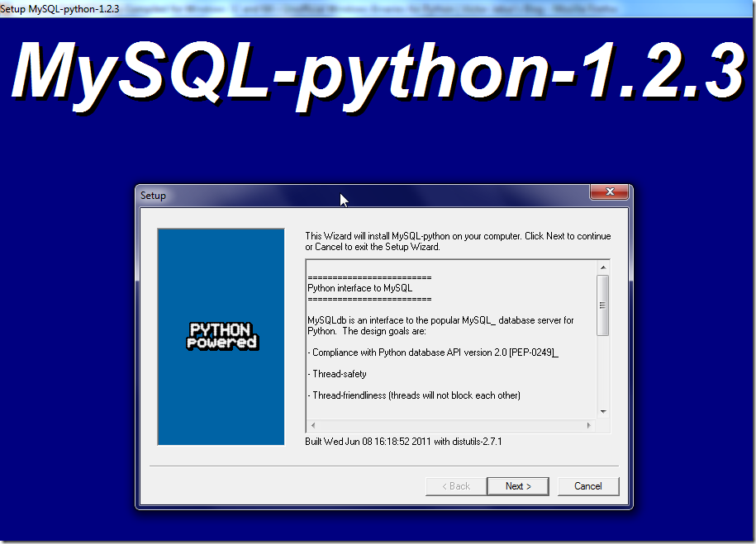Click the 'Python interface to MySQL' heading

(x=359, y=288)
